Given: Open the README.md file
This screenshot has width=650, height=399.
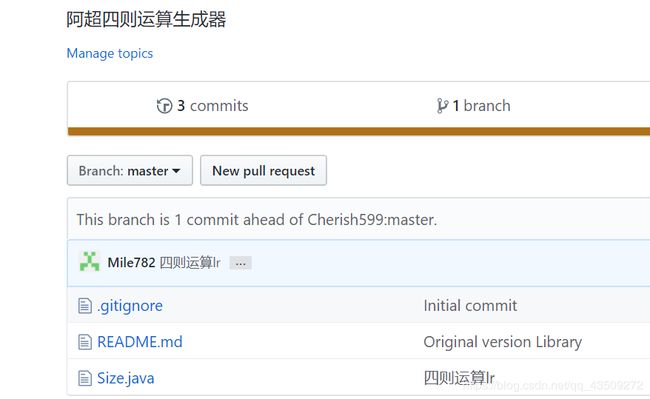Looking at the screenshot, I should tap(140, 342).
